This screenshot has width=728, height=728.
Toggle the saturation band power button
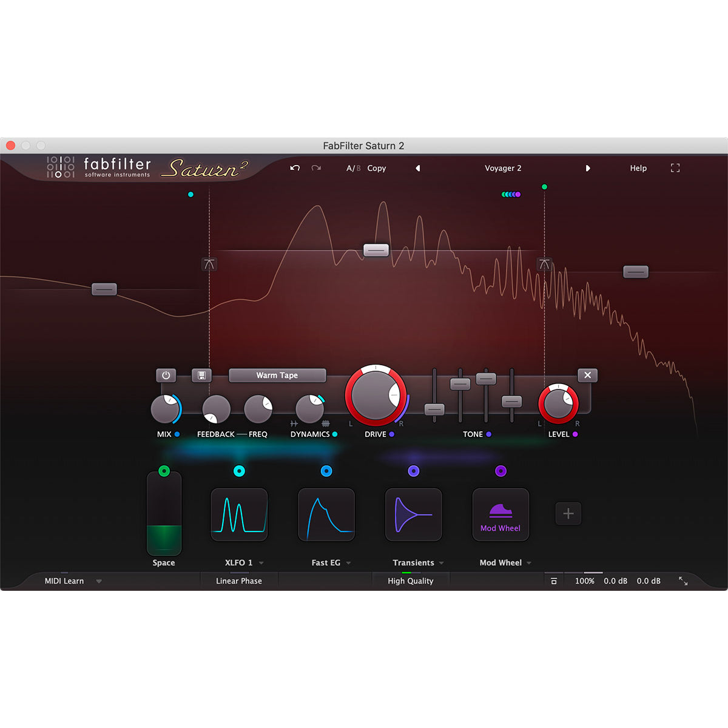click(166, 376)
